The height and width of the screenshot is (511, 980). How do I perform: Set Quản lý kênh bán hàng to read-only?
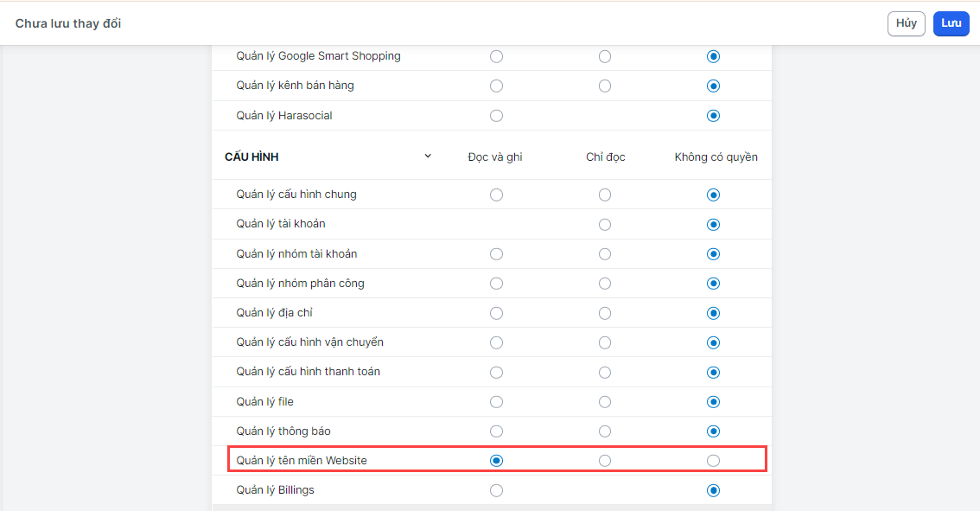(605, 86)
